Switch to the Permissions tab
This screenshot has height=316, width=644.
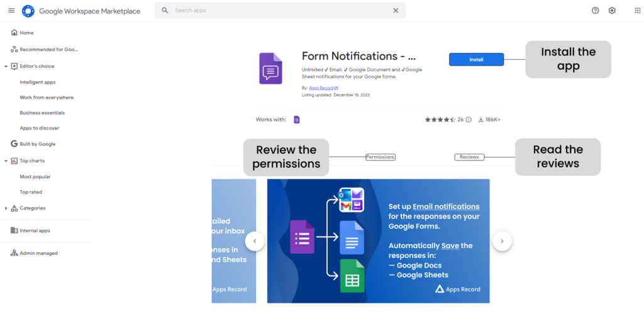pos(380,157)
